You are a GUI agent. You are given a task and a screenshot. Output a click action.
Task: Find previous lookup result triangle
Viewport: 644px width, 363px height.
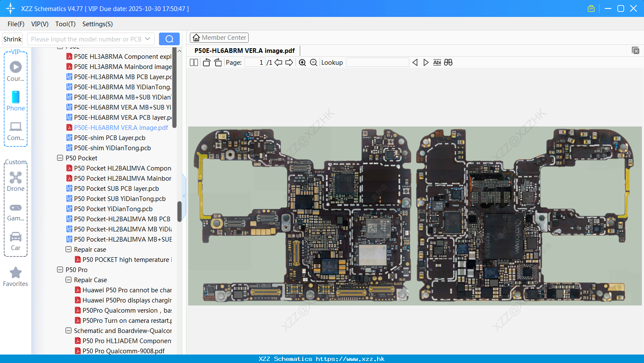[x=415, y=63]
